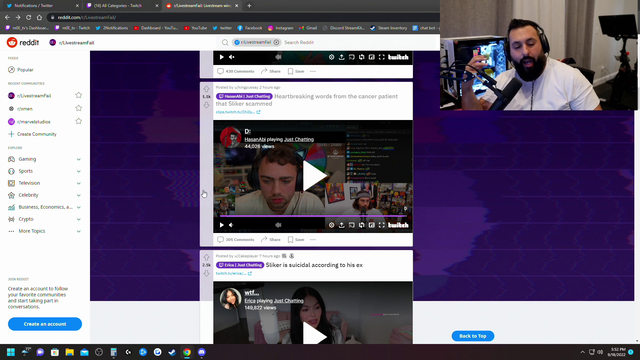The width and height of the screenshot is (640, 360).
Task: Click Chrome icon in the taskbar
Action: (187, 352)
